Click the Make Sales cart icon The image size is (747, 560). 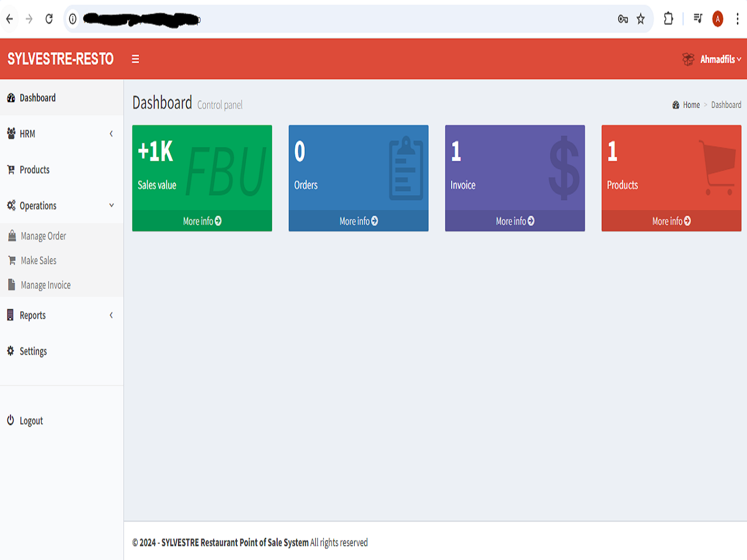point(12,260)
